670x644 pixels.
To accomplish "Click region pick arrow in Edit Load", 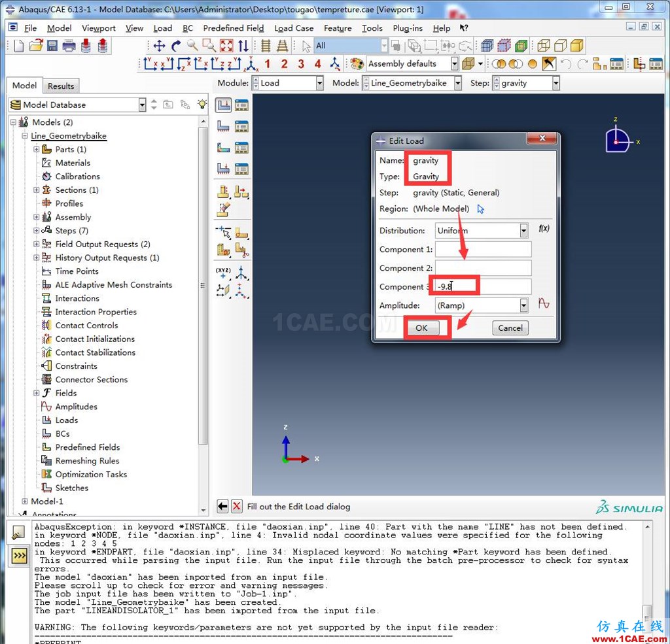I will point(481,209).
